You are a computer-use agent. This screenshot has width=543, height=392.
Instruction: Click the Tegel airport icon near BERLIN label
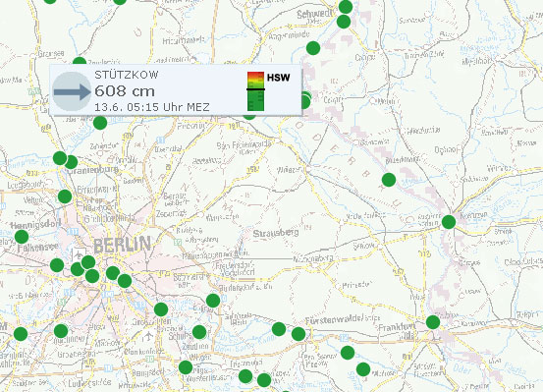point(78,255)
